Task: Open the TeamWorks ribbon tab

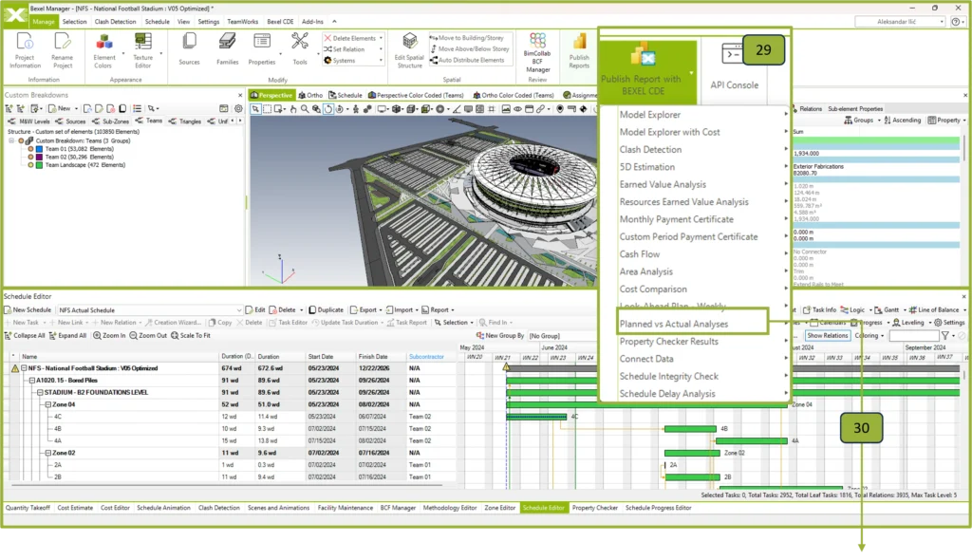Action: 242,22
